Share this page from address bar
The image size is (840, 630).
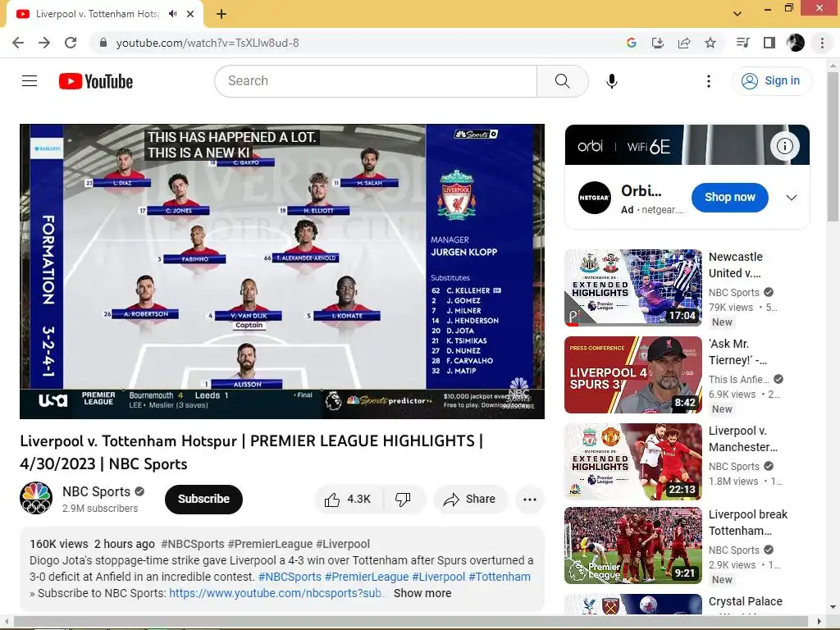(x=684, y=43)
